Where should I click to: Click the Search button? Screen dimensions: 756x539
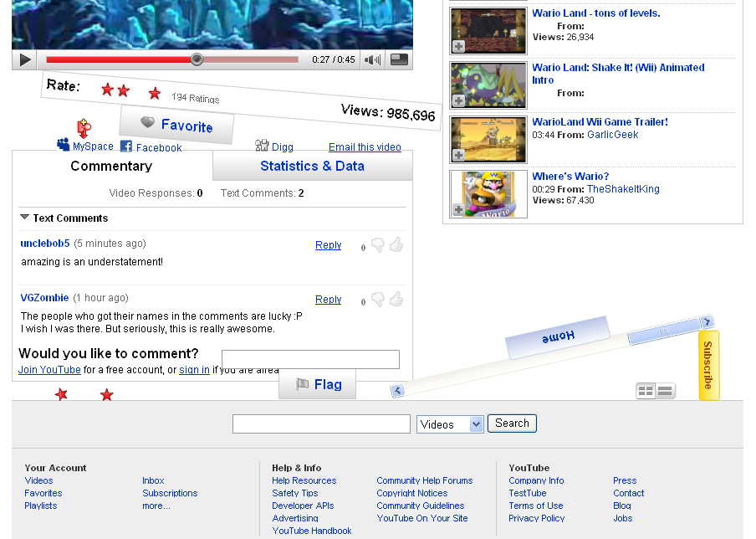512,423
